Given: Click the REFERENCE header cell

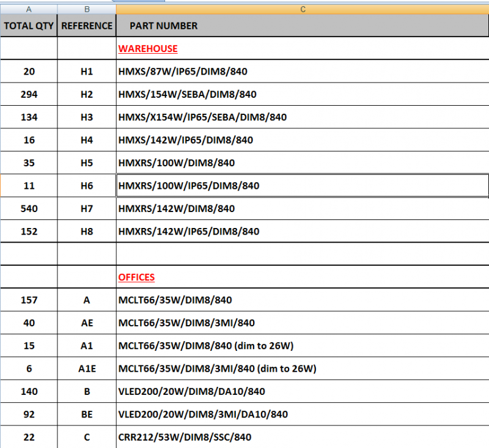Looking at the screenshot, I should tap(87, 26).
